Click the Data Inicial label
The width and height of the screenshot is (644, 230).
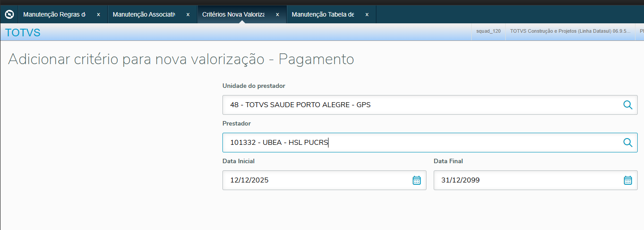pyautogui.click(x=239, y=161)
